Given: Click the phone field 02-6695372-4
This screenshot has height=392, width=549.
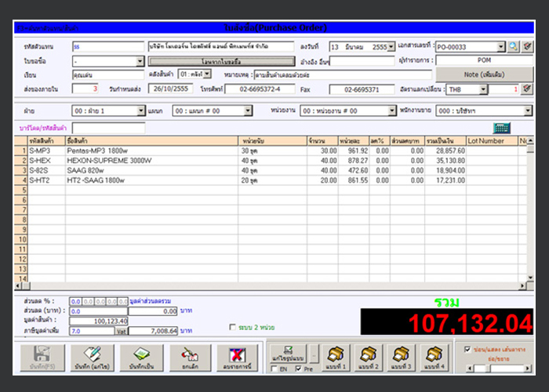Looking at the screenshot, I should 260,89.
